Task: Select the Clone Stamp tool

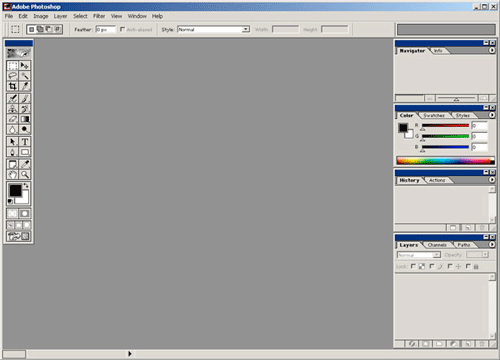Action: [12, 109]
